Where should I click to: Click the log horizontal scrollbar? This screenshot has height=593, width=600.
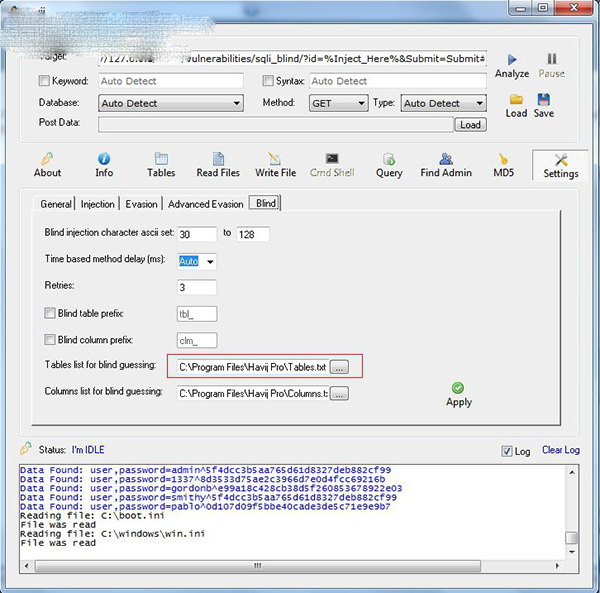tap(258, 566)
